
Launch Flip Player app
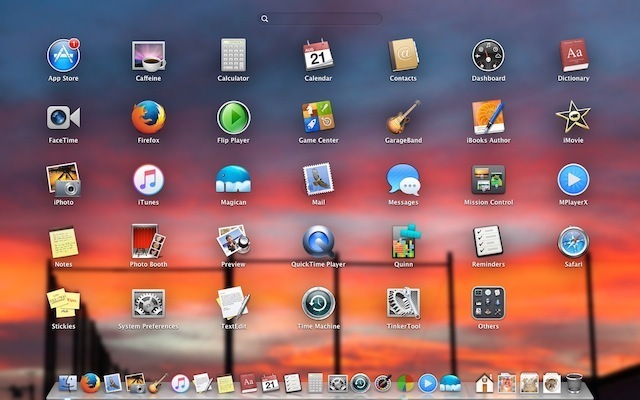point(233,118)
